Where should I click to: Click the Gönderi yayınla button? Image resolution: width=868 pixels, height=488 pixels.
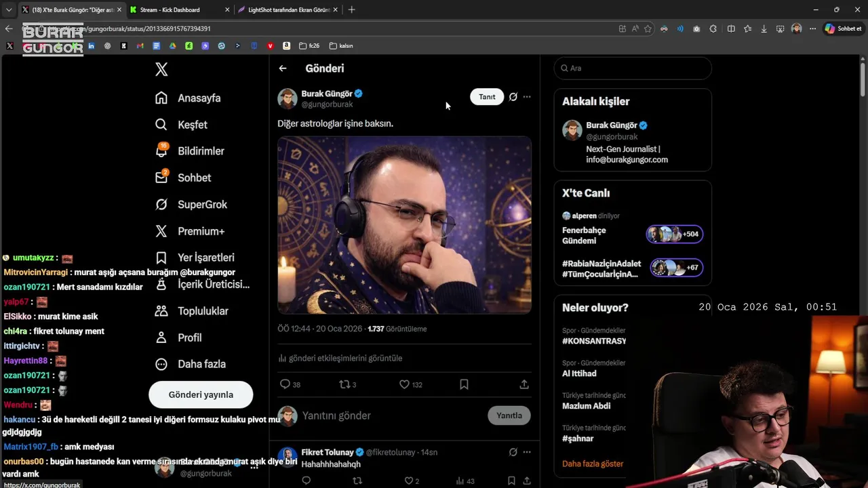[201, 394]
